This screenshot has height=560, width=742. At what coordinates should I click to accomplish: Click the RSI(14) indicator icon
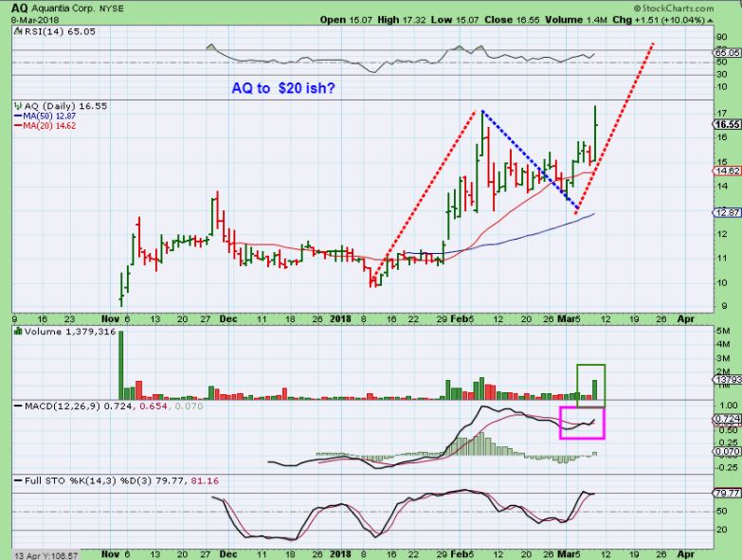click(x=18, y=31)
